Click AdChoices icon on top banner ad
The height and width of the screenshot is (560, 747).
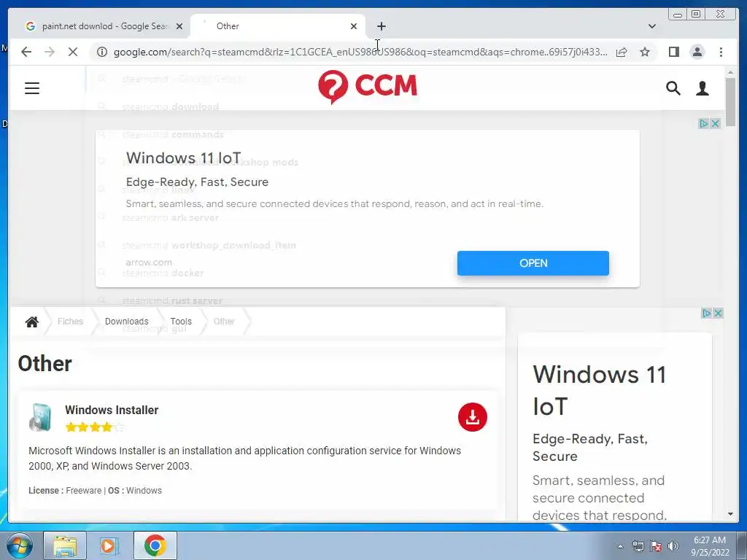[x=704, y=123]
